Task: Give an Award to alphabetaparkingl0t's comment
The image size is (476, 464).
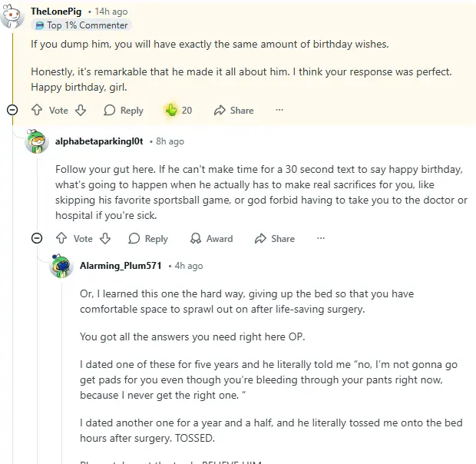Action: tap(211, 239)
